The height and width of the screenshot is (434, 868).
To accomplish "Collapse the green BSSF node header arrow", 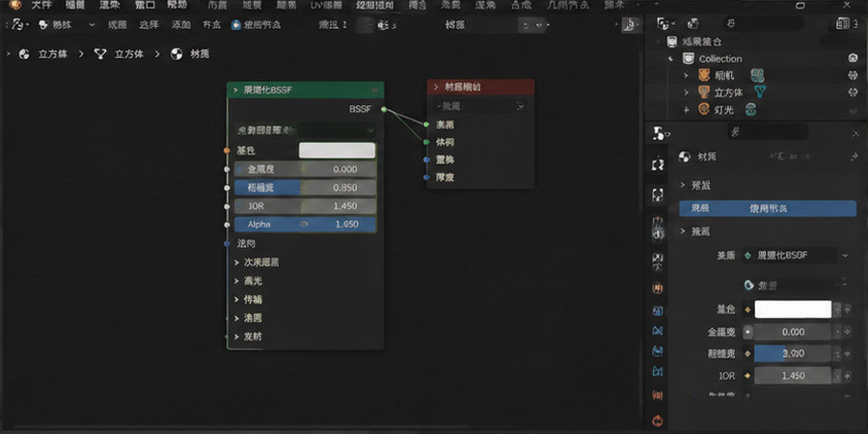I will point(236,90).
